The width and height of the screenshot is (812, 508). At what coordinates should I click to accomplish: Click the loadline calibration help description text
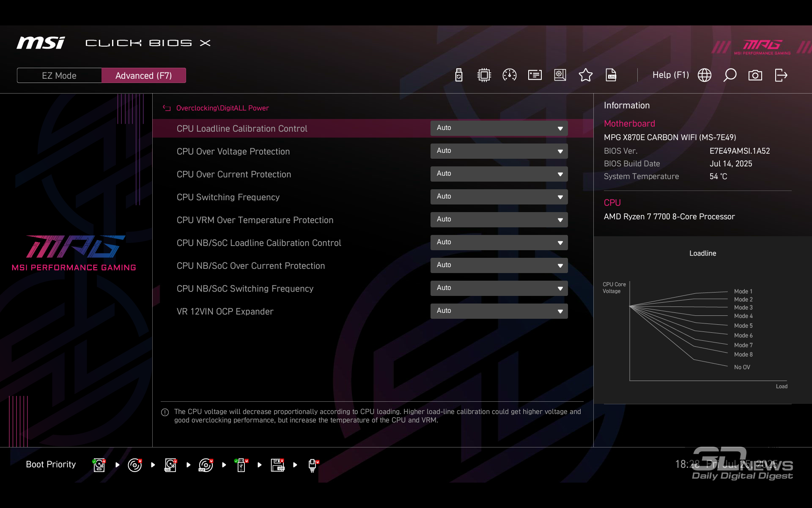point(378,416)
